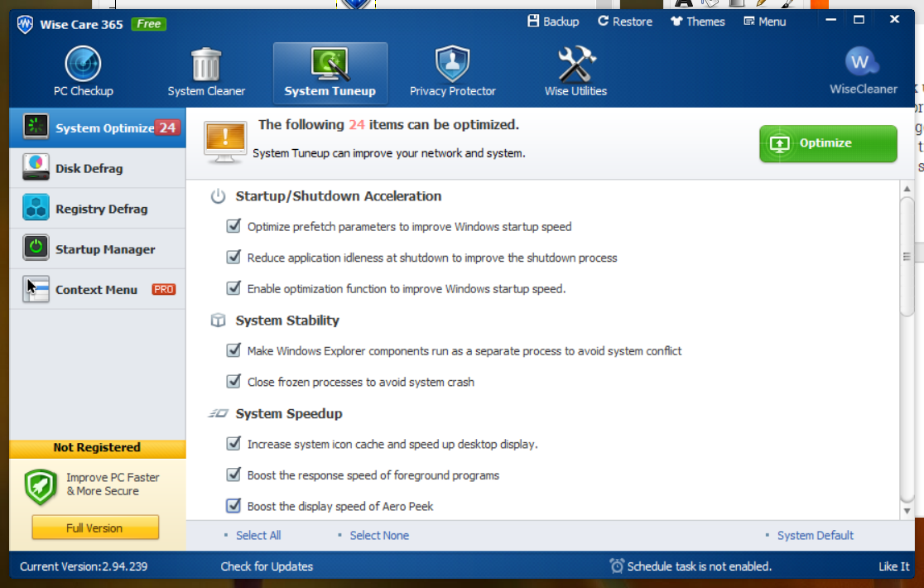
Task: Click the green Optimize button
Action: 828,143
